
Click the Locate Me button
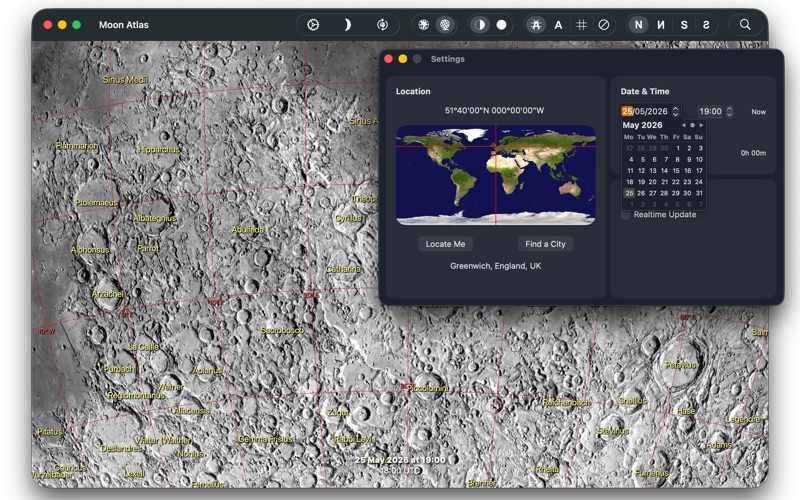point(445,244)
